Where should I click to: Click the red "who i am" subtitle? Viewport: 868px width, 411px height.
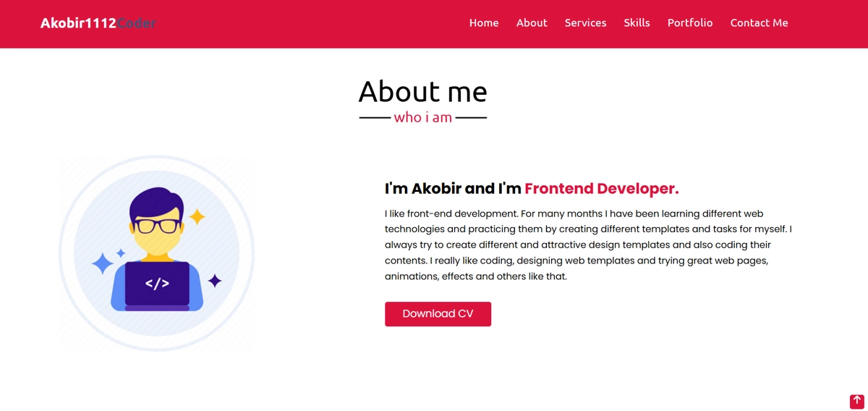point(423,117)
